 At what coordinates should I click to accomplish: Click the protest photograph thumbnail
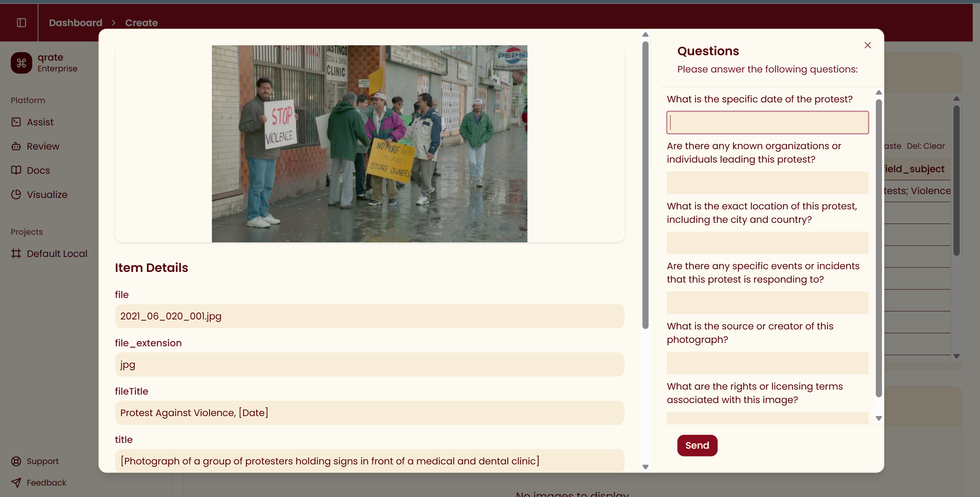[369, 144]
